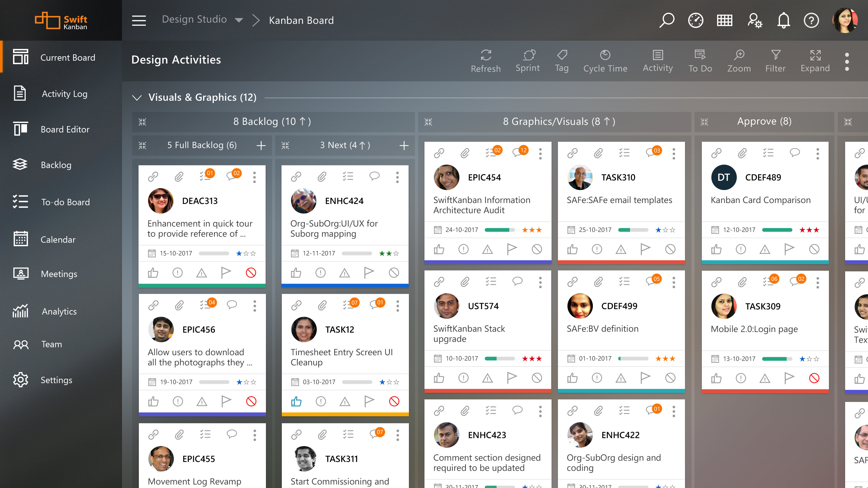This screenshot has height=488, width=868.
Task: Click the user profile avatar at top right
Action: coord(844,20)
